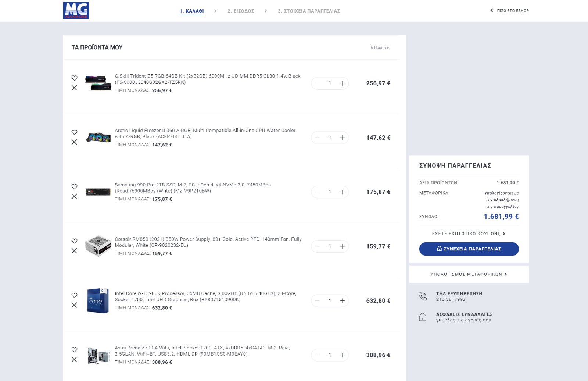This screenshot has height=381, width=588.
Task: Decrease Arctic Liquid Freezer II quantity
Action: 317,138
